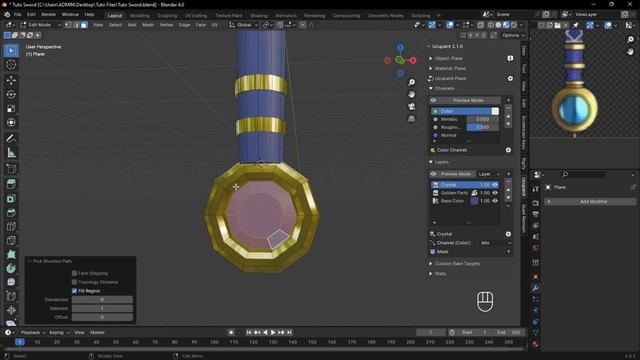Enable face select mode
Viewport: 640px width, 360px height.
(x=84, y=25)
